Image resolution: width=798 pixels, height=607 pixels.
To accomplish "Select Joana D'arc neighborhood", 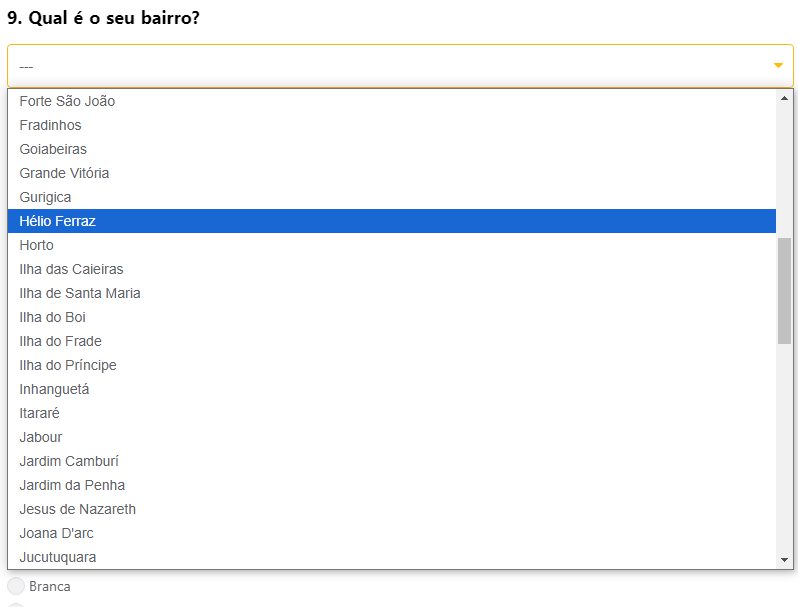I will point(56,533).
